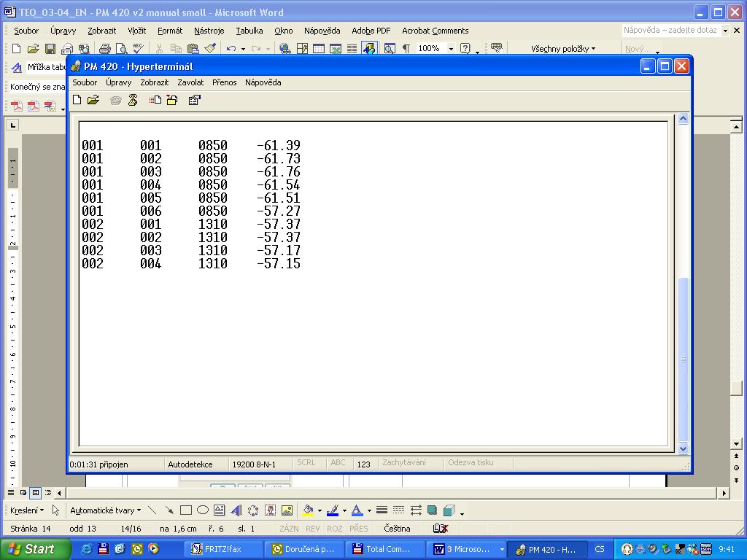Click Open folder icon in Hyperterminal toolbar
The width and height of the screenshot is (747, 560).
(93, 100)
